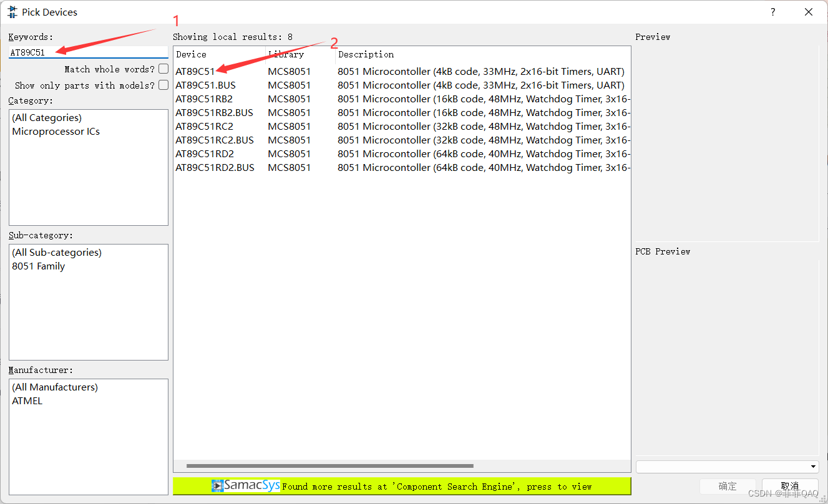The image size is (828, 504).
Task: Select AT89C51RB2 device row
Action: (x=402, y=99)
